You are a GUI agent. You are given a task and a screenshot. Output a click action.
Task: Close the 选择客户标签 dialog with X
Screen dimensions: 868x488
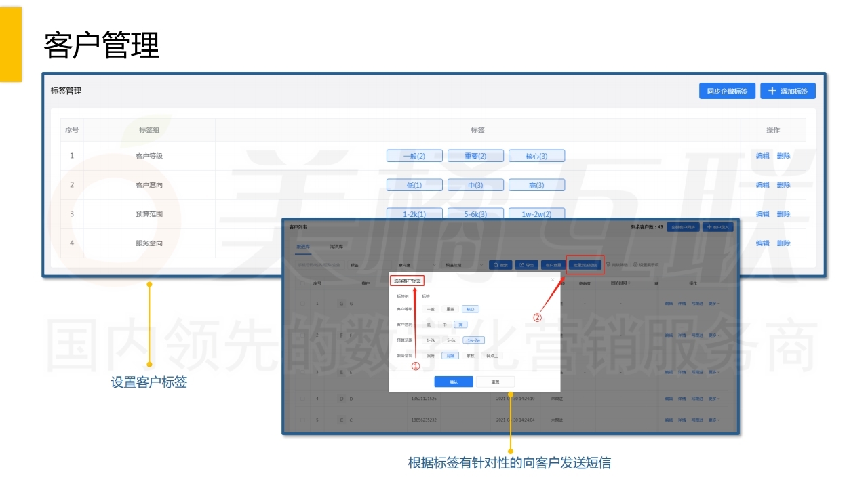coord(553,279)
